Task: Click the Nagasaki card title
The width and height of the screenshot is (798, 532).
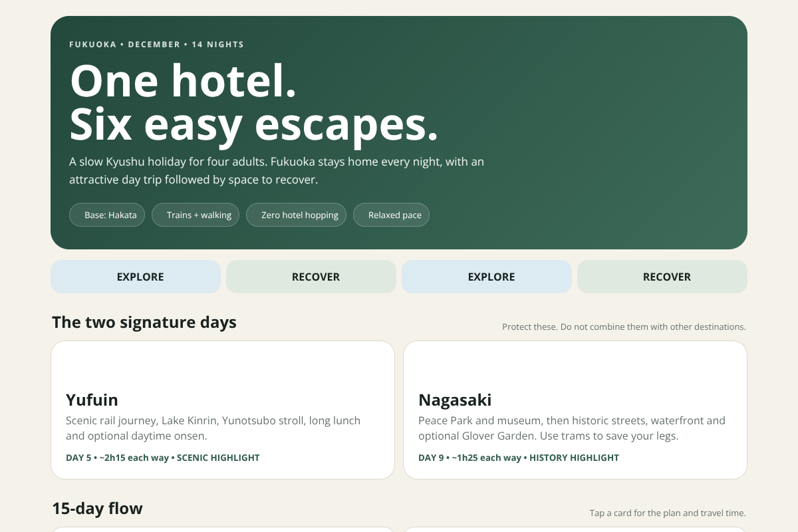Action: [455, 400]
